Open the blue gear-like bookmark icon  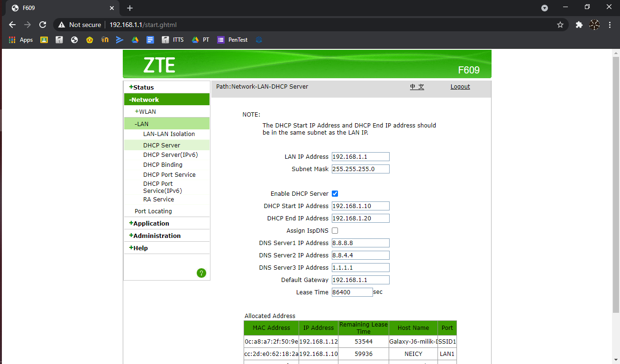pos(259,40)
